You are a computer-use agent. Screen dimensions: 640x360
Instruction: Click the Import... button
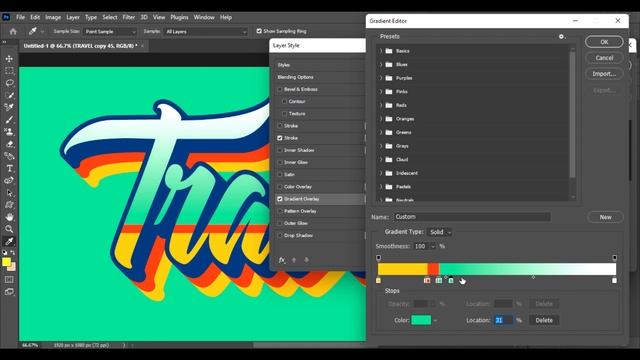pos(604,74)
